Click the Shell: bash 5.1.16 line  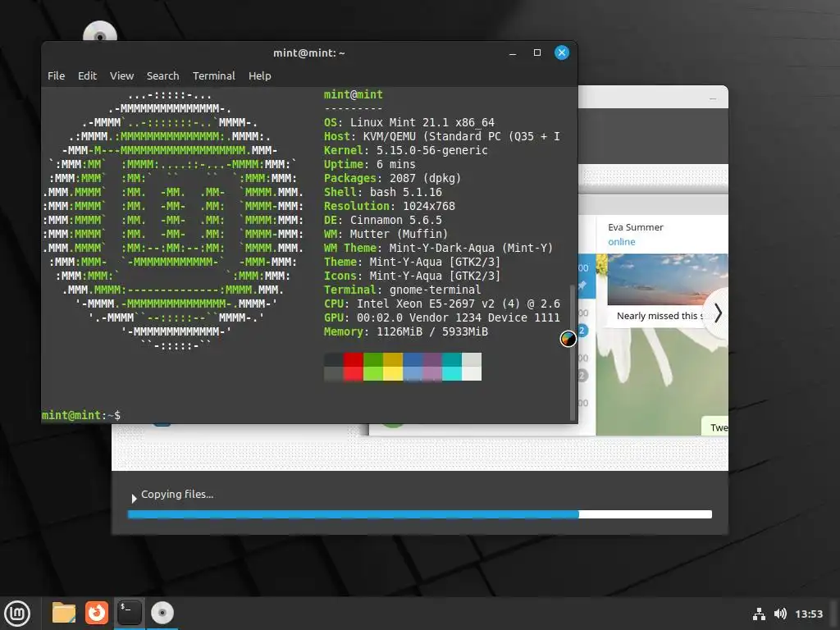pyautogui.click(x=382, y=192)
